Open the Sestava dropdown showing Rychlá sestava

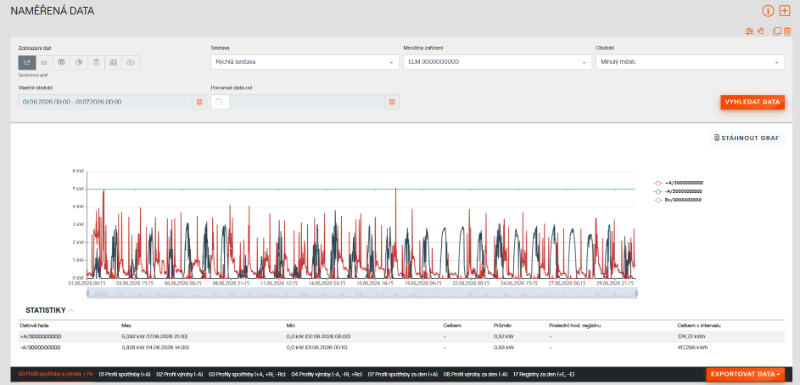point(305,62)
